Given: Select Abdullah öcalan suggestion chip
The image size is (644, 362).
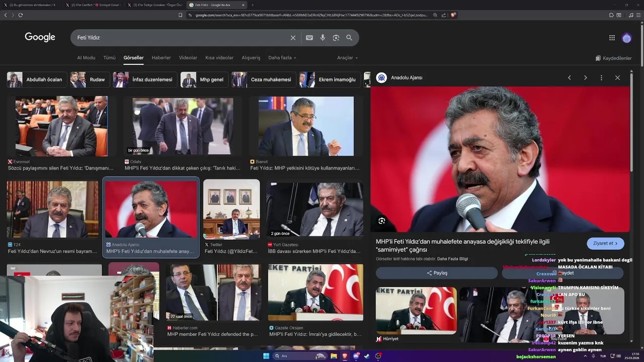Looking at the screenshot, I should (37, 79).
